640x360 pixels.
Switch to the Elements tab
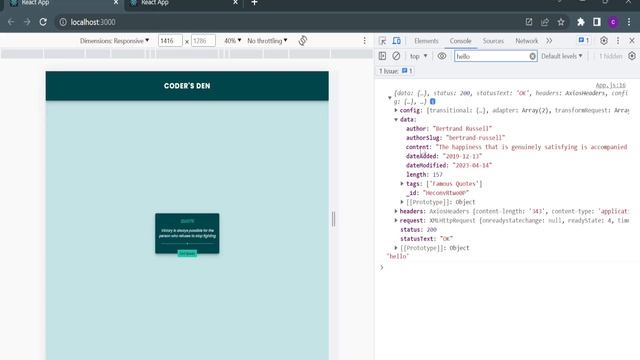pyautogui.click(x=426, y=41)
